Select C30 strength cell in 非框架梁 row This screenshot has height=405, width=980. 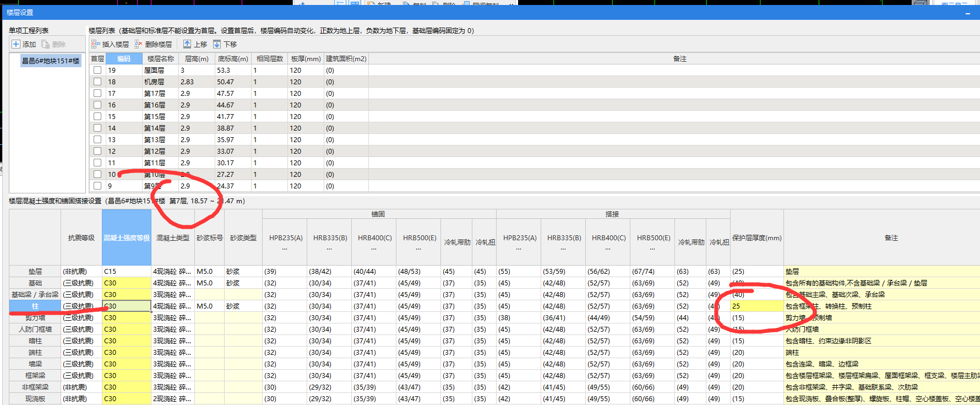(127, 387)
